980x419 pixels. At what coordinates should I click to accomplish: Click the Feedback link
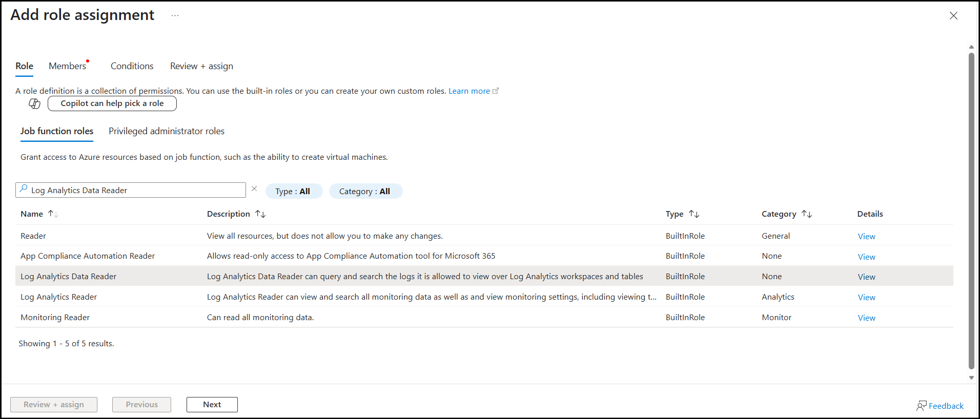pyautogui.click(x=940, y=406)
